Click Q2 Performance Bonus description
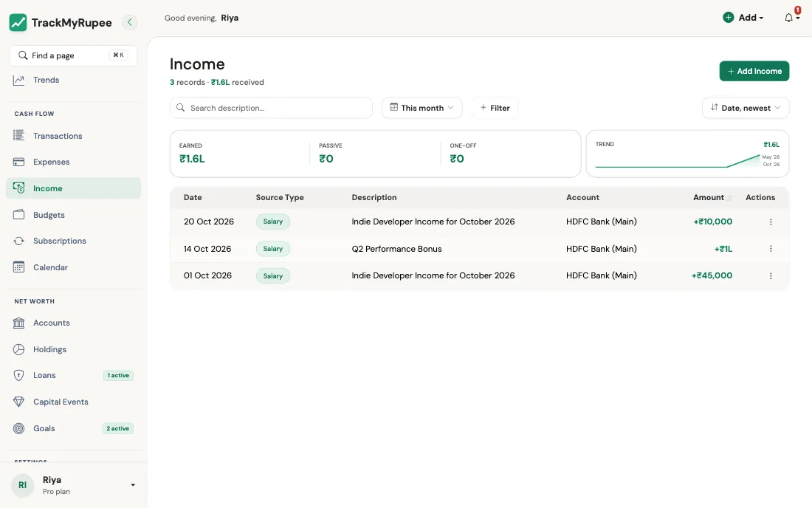The height and width of the screenshot is (508, 812). coord(396,249)
